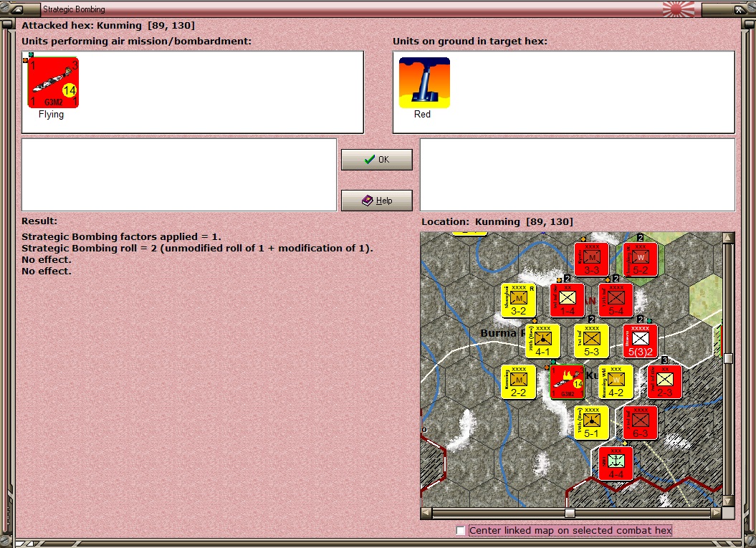Click the red 5(3)2 headquarters counter

click(x=641, y=341)
